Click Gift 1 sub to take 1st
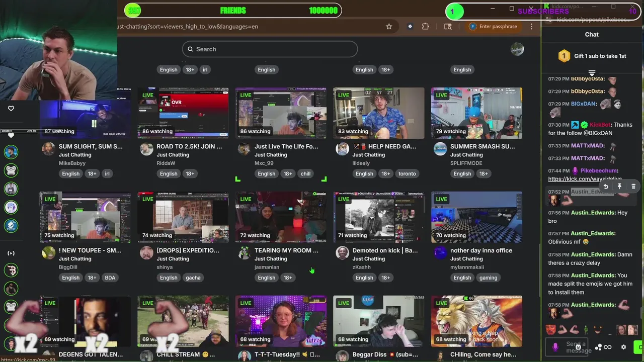644x362 pixels. click(x=592, y=56)
